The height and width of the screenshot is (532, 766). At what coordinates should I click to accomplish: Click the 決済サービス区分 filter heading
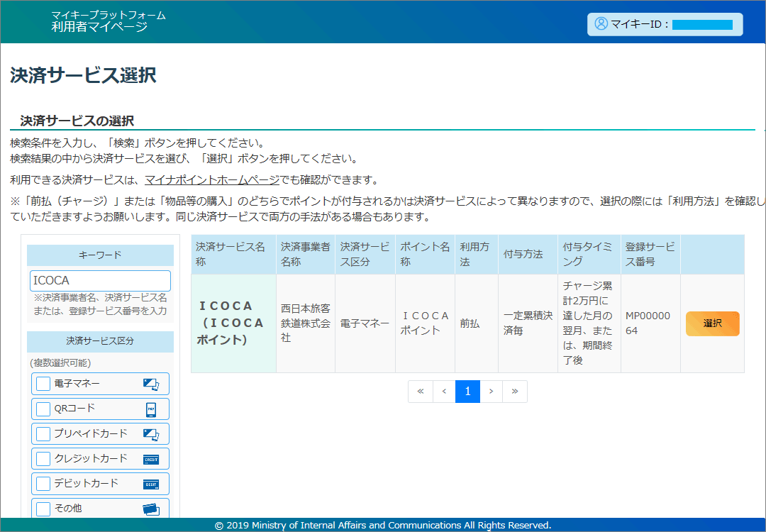click(x=100, y=341)
